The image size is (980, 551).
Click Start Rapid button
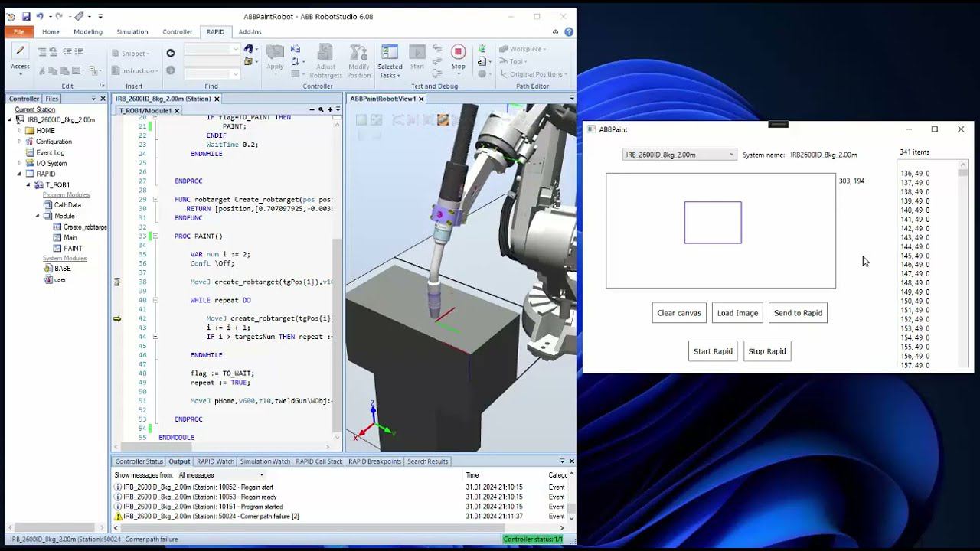click(713, 351)
